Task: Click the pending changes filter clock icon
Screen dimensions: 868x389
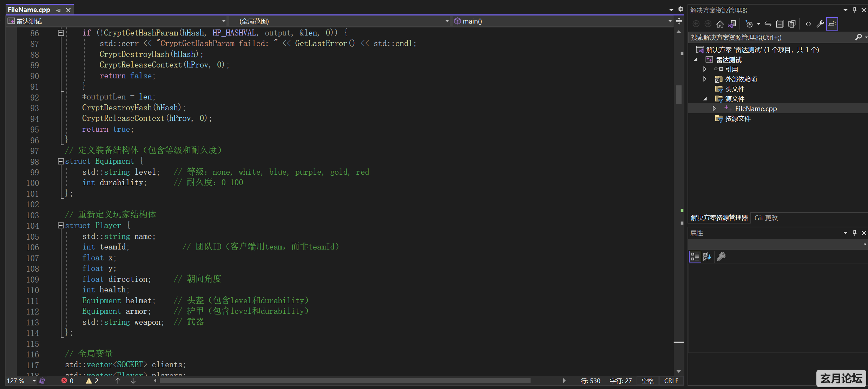Action: tap(749, 24)
